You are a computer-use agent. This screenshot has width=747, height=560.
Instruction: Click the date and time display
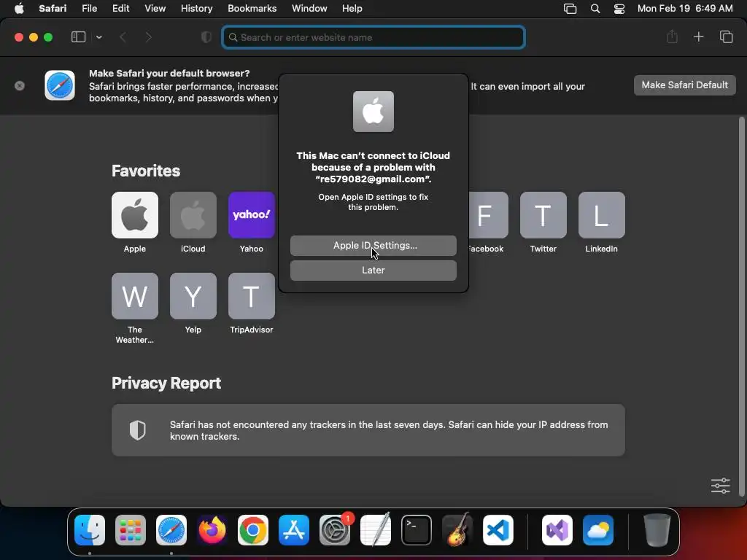(684, 8)
